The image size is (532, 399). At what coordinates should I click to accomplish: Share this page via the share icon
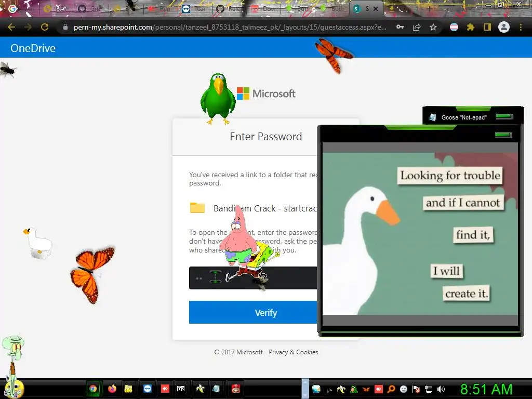tap(417, 27)
